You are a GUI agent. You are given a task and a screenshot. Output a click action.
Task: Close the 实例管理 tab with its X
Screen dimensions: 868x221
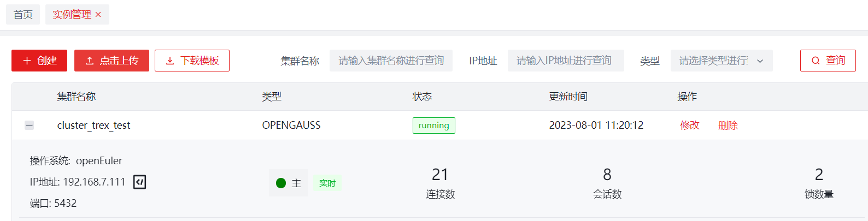click(98, 15)
